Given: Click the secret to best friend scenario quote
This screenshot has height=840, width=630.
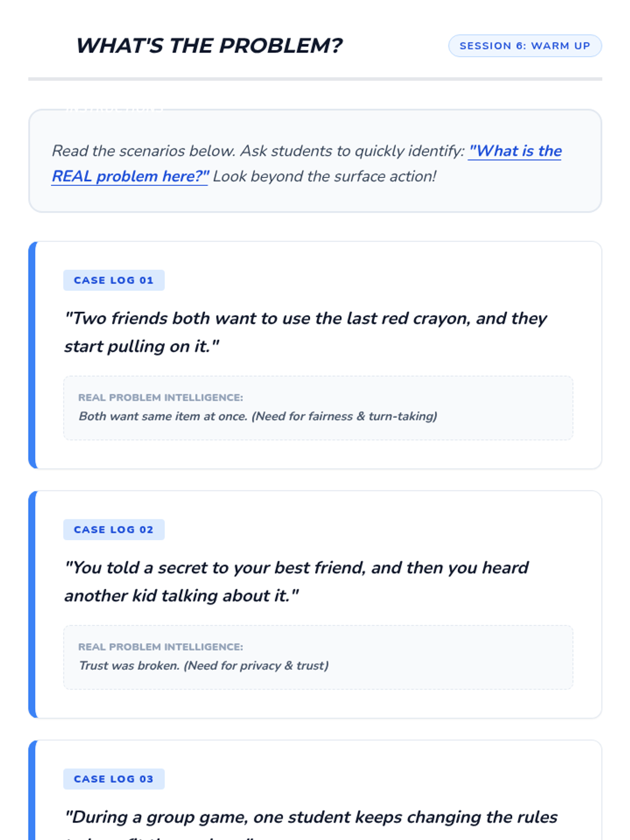Looking at the screenshot, I should tap(297, 582).
